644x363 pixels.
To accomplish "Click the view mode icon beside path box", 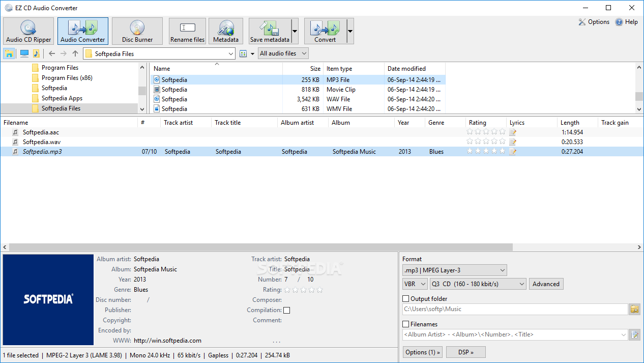I will [x=243, y=53].
